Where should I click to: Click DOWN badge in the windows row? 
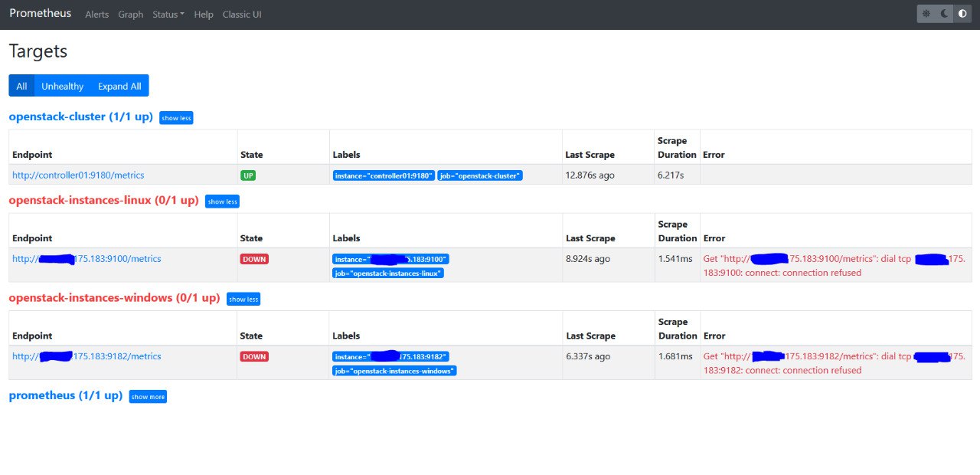click(x=254, y=356)
